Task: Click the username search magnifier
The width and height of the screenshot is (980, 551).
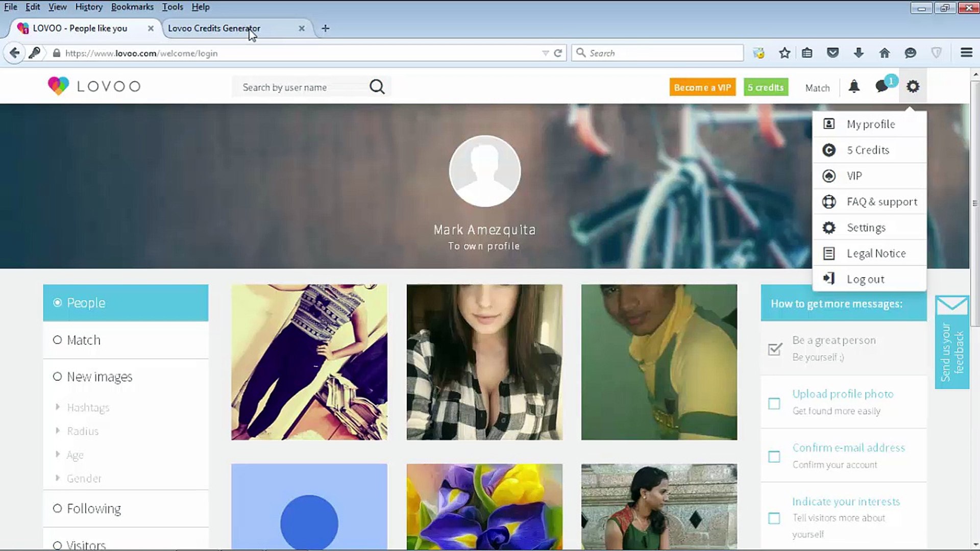Action: [377, 87]
